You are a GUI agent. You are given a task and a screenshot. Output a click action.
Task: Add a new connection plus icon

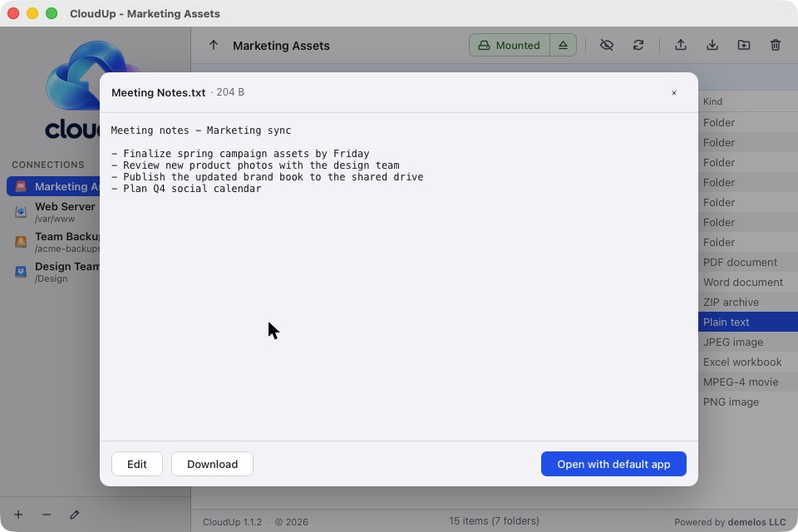[x=18, y=515]
